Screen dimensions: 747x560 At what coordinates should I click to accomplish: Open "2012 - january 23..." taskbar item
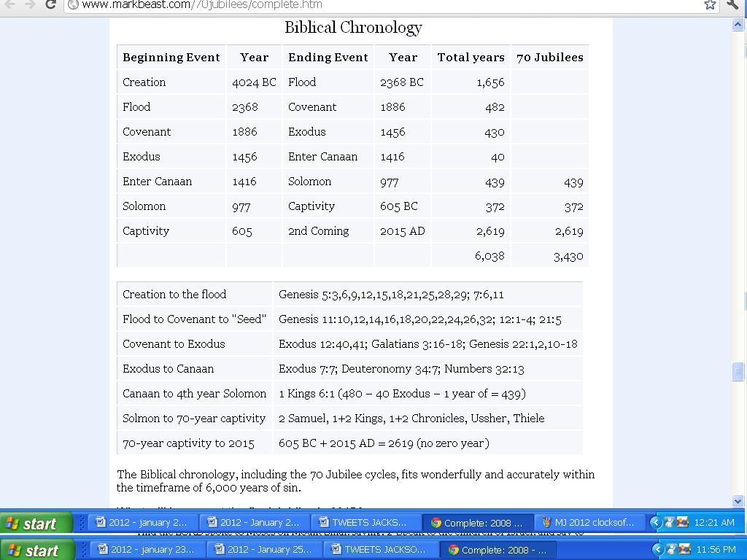(147, 550)
